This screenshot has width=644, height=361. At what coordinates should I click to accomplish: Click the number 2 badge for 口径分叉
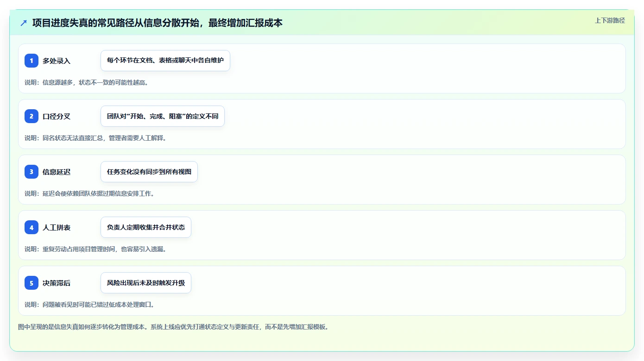pos(32,116)
